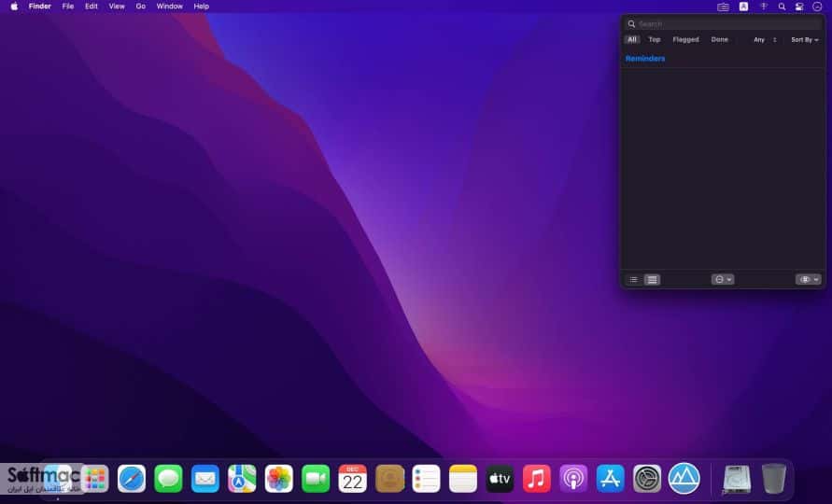Open the Apple menu

14,7
